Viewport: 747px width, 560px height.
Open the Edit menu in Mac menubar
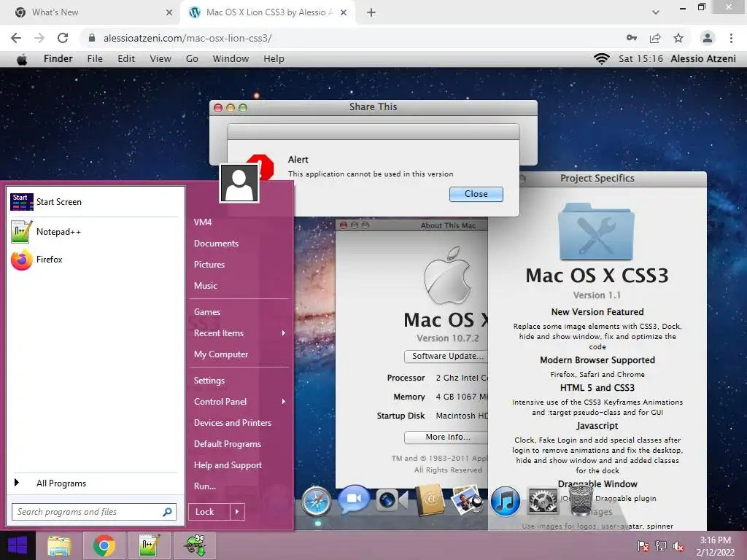coord(126,58)
